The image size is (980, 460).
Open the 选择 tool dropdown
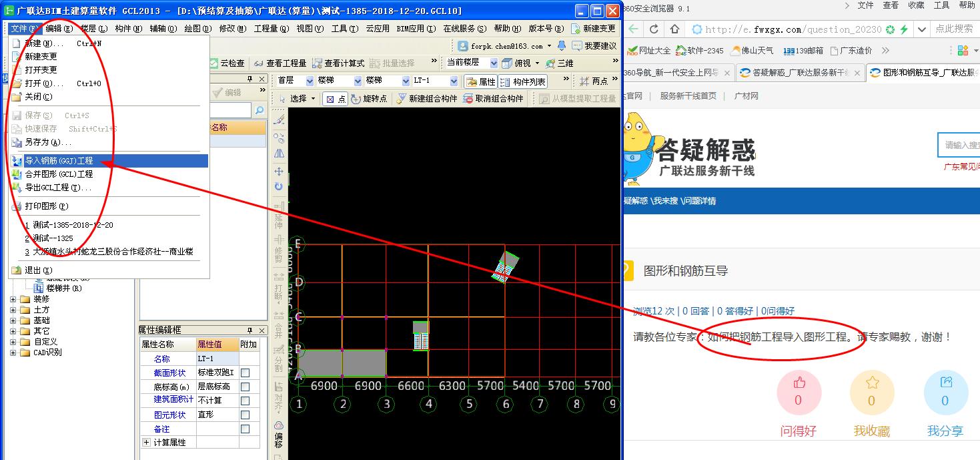tap(312, 99)
